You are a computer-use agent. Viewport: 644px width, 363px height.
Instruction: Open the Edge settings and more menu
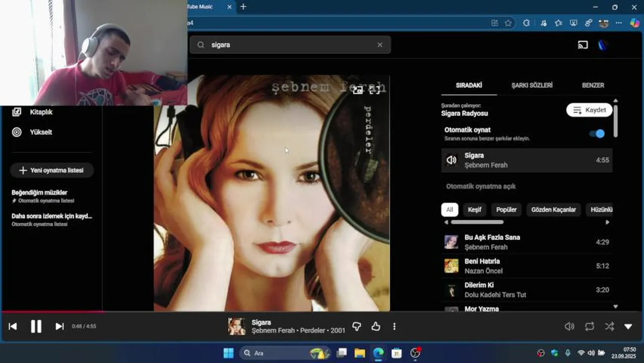point(618,23)
